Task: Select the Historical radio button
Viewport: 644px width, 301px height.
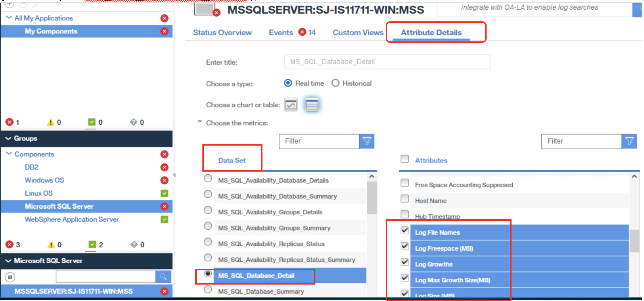Action: [335, 83]
